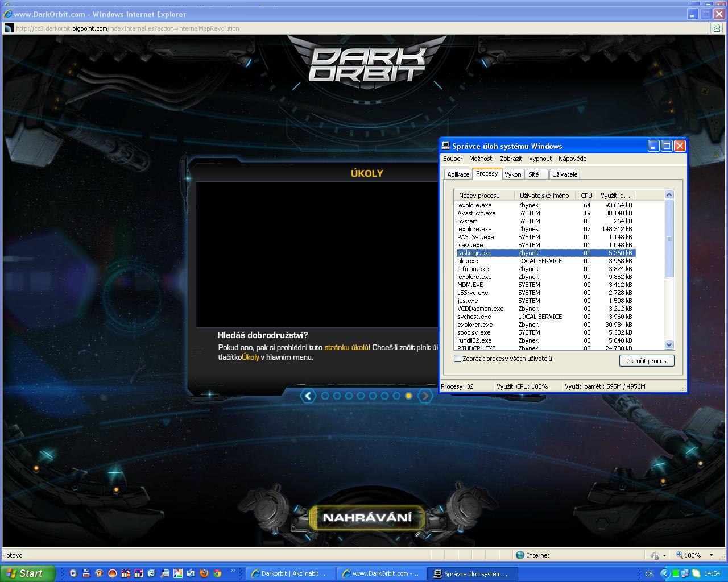
Task: Select the sixth slide indicator dot
Action: point(384,396)
